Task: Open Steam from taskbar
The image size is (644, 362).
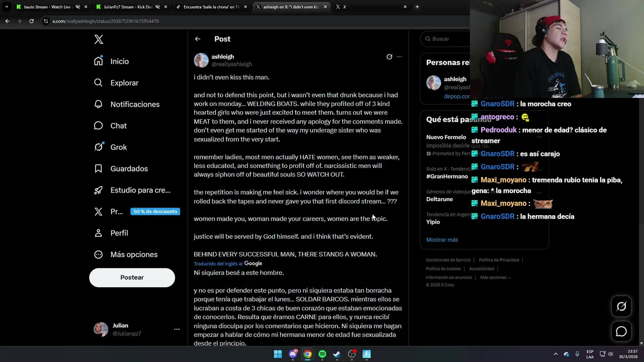Action: [x=337, y=354]
